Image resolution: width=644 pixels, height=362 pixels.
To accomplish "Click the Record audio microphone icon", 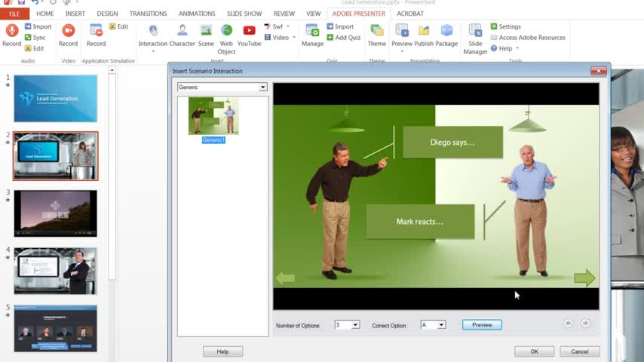I will 12,31.
